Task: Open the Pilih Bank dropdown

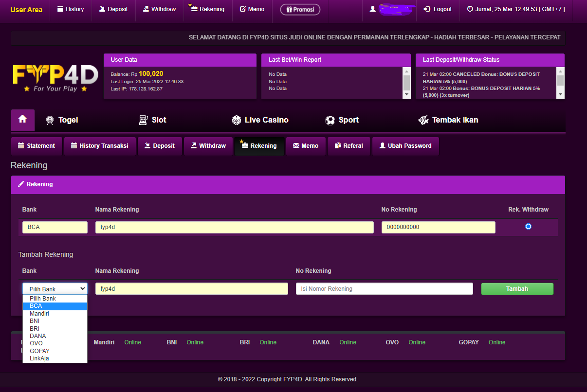Action: (x=55, y=289)
